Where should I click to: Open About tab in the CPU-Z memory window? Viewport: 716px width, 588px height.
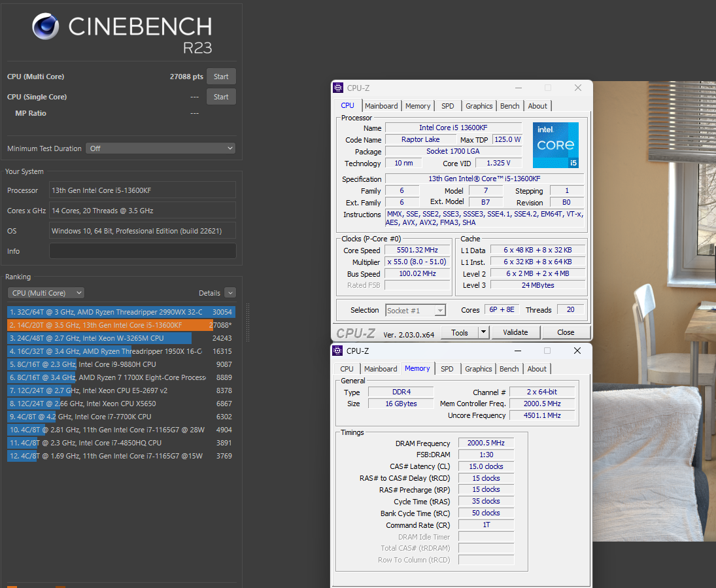(x=537, y=369)
